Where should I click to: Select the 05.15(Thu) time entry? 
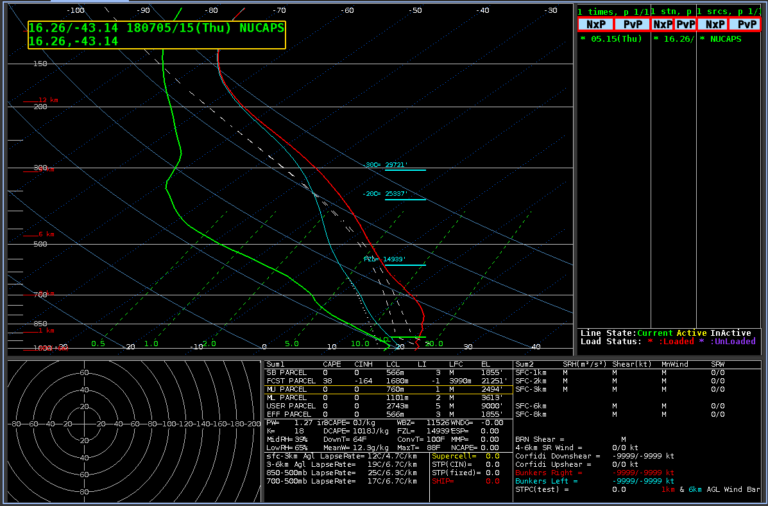pyautogui.click(x=611, y=39)
